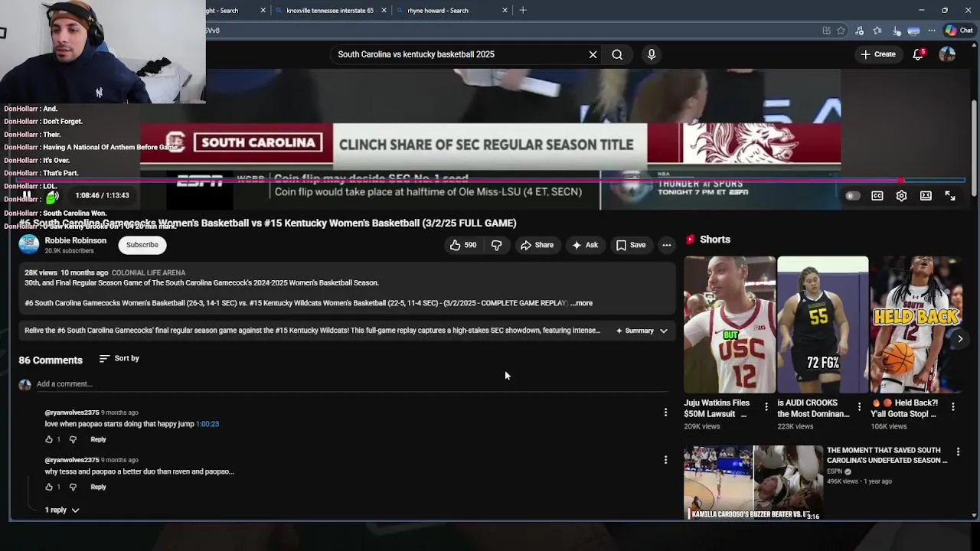The image size is (980, 551).
Task: Expand description with ...more
Action: pos(582,303)
